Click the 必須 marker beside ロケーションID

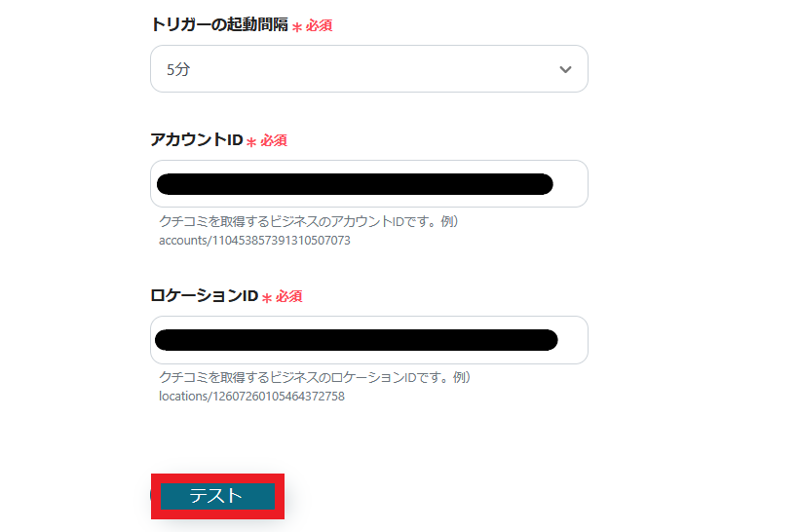click(289, 296)
